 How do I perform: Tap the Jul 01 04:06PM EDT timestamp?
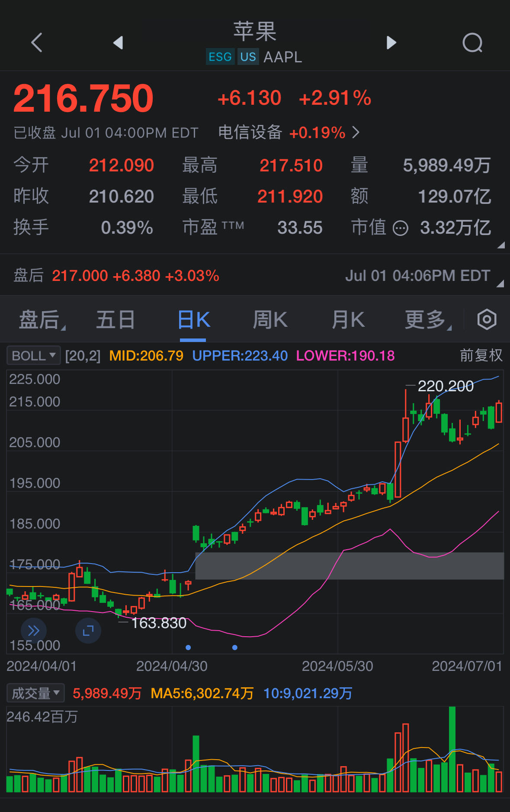[x=417, y=276]
